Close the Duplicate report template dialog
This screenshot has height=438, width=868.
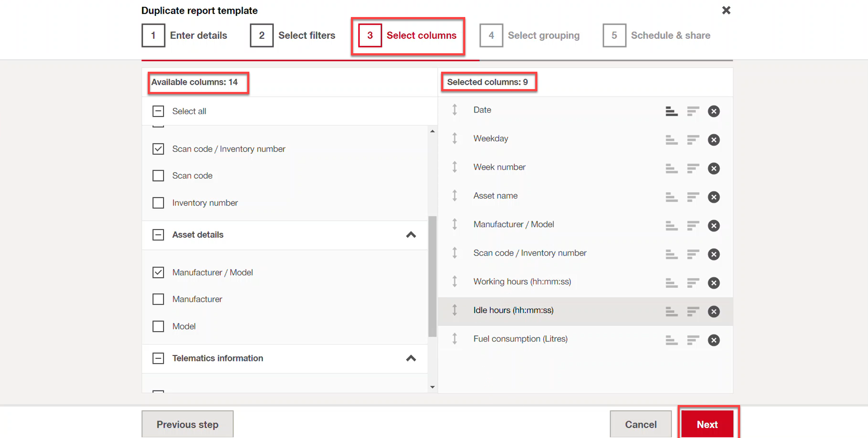click(726, 10)
